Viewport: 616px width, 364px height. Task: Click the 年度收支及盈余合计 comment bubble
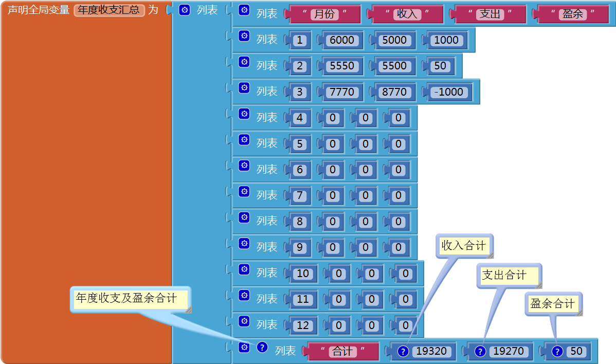[x=131, y=299]
